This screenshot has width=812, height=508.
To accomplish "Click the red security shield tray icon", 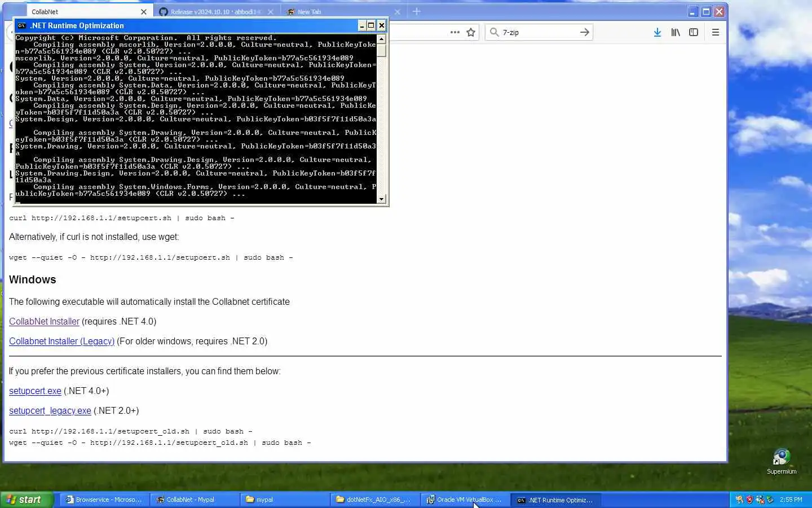I will 749,500.
